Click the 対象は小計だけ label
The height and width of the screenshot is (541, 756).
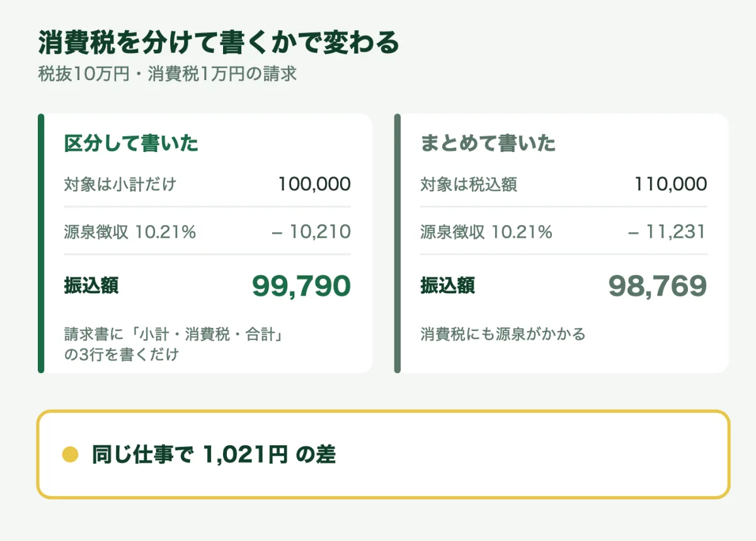tap(120, 185)
